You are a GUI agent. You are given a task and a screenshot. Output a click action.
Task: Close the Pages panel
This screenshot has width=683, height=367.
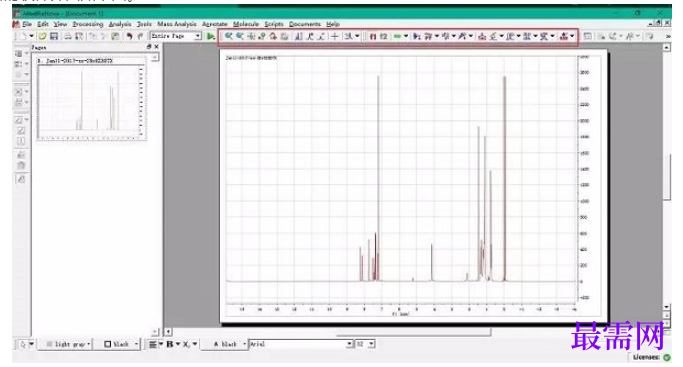click(x=156, y=47)
